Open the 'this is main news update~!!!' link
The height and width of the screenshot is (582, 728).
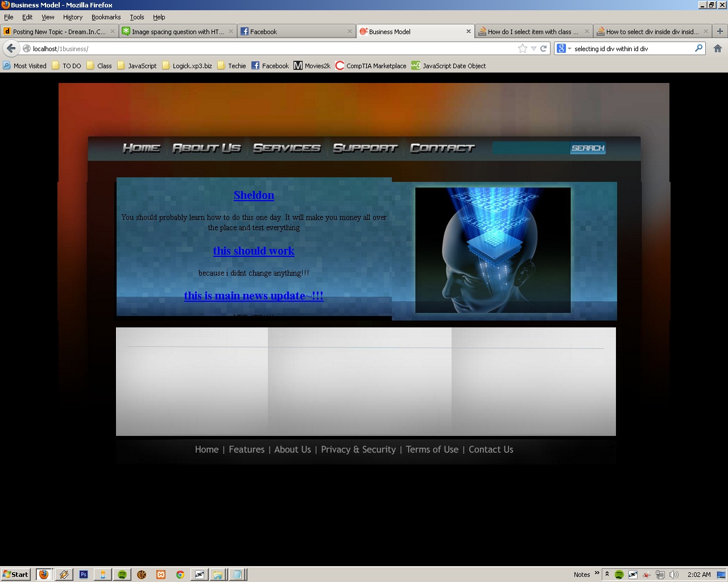tap(254, 296)
